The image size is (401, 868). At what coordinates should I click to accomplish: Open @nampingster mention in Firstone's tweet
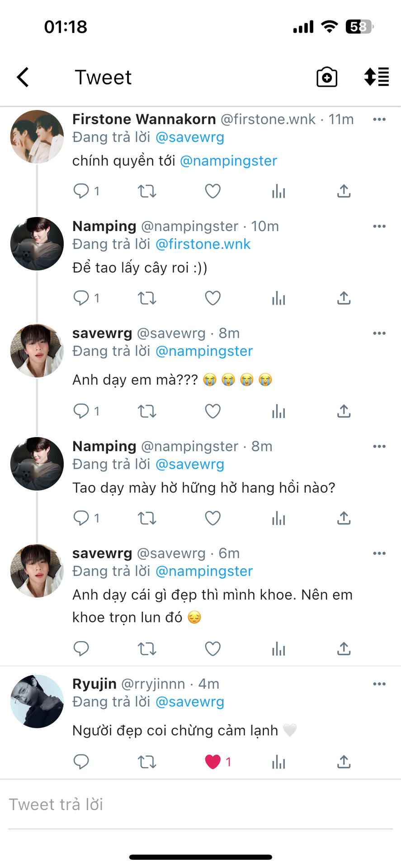coord(228,161)
